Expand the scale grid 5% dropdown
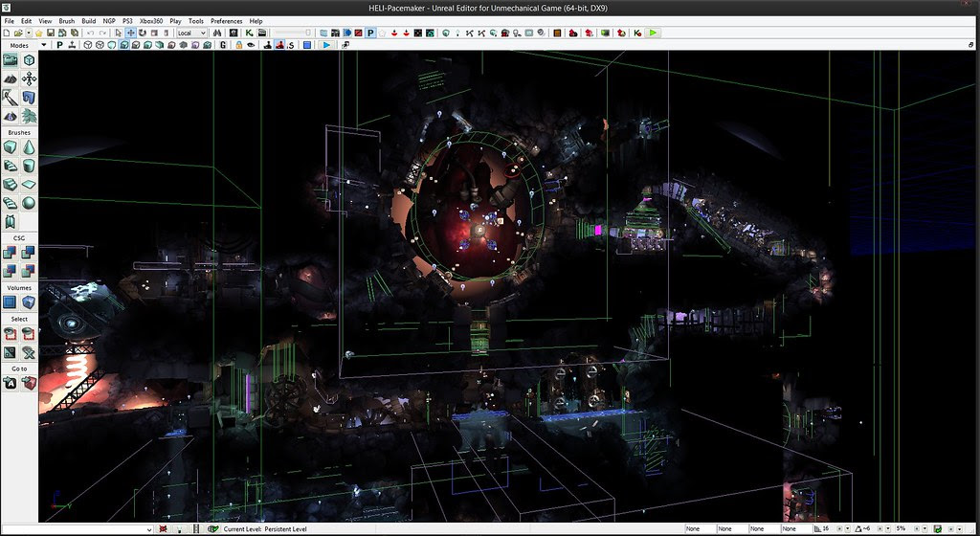Viewport: 980px width, 536px height. coord(924,529)
